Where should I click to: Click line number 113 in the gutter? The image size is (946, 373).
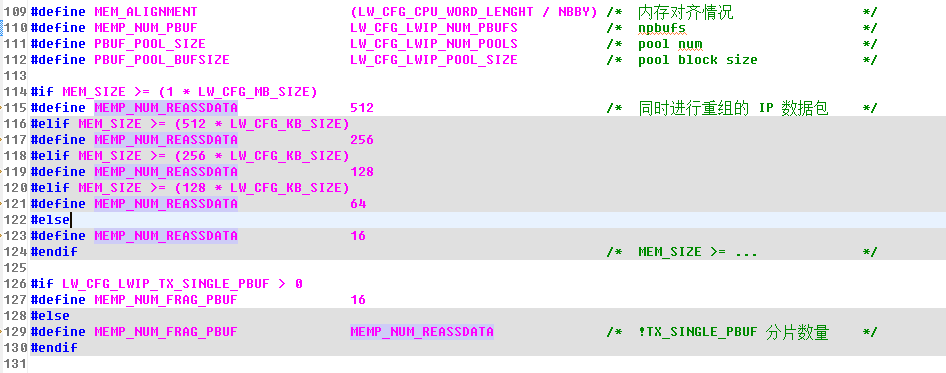(x=16, y=75)
